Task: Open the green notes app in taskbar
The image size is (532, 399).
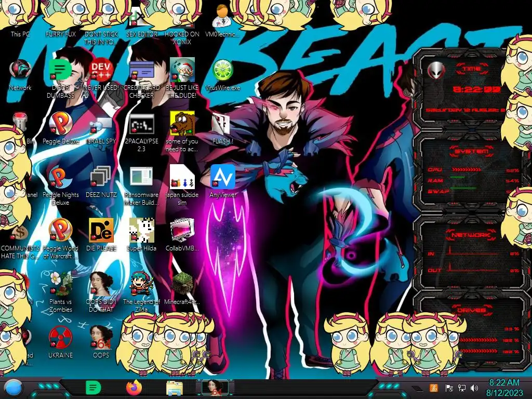Action: (x=93, y=388)
